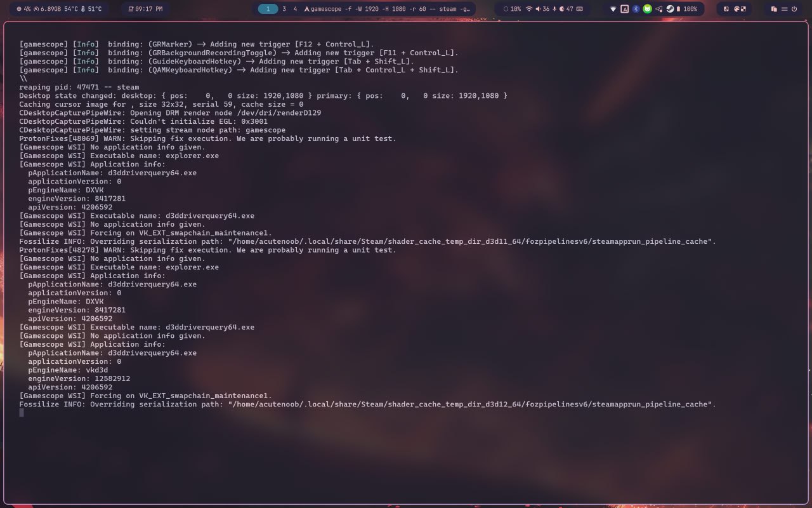Open the Telegram tray icon

(x=658, y=9)
